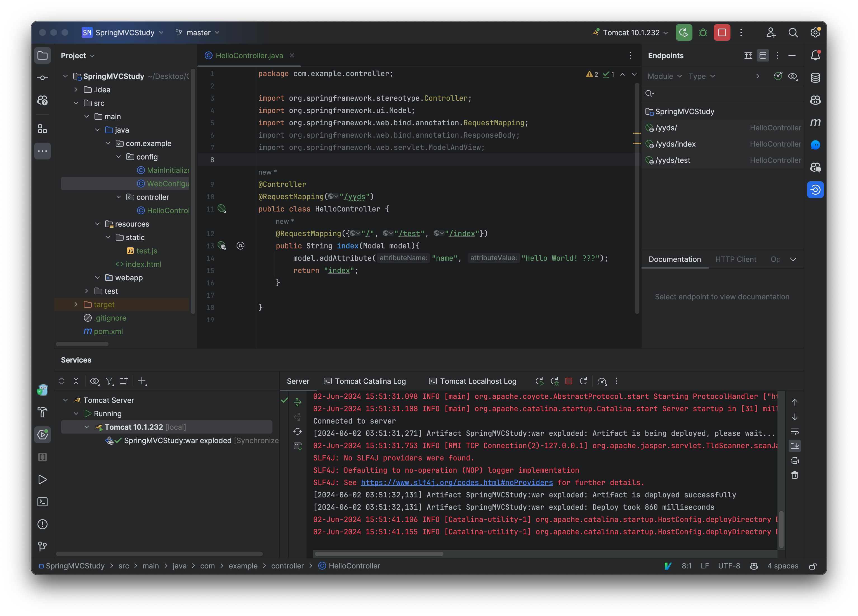
Task: Open the Project view dropdown
Action: coord(77,56)
